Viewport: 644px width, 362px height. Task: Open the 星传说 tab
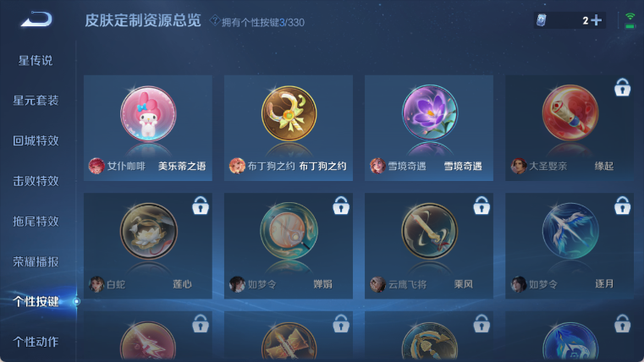pos(36,60)
